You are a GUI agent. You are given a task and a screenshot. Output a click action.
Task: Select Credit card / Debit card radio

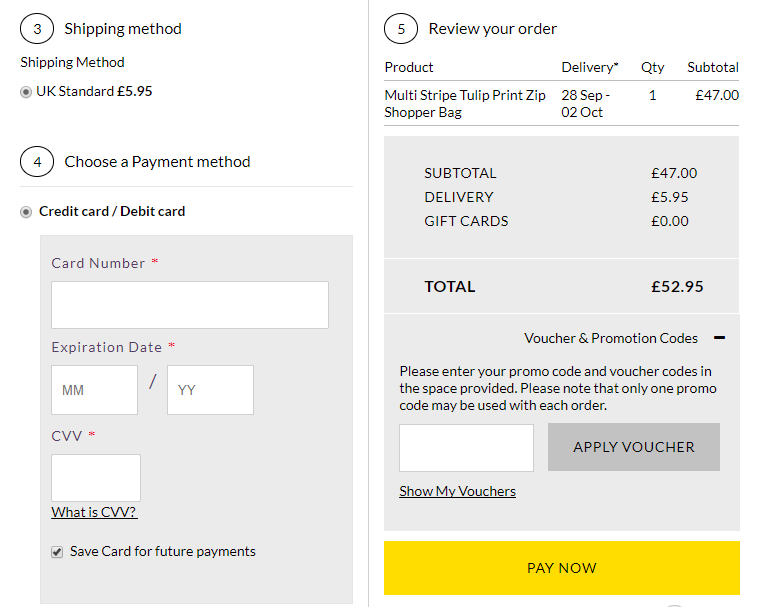tap(26, 212)
